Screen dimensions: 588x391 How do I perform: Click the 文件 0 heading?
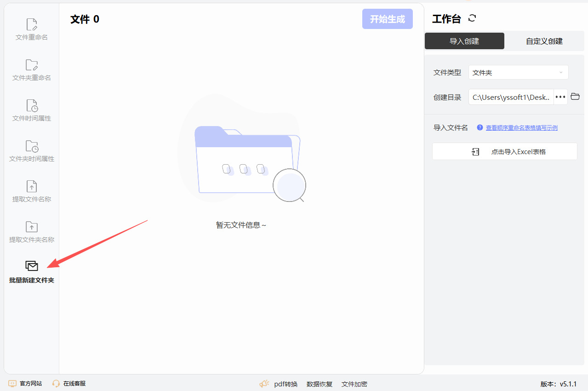85,19
